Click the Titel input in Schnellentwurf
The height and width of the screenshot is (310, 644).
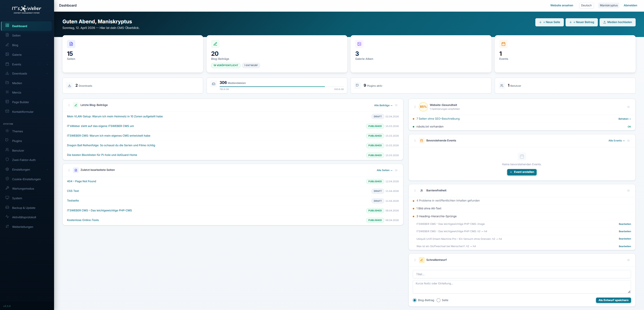(x=521, y=274)
